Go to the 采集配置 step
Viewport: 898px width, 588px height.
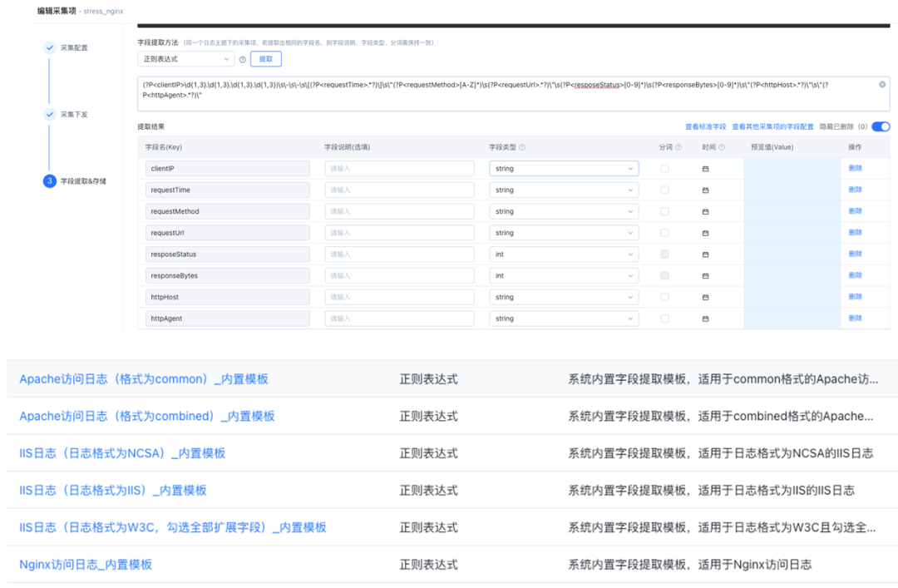pos(74,47)
